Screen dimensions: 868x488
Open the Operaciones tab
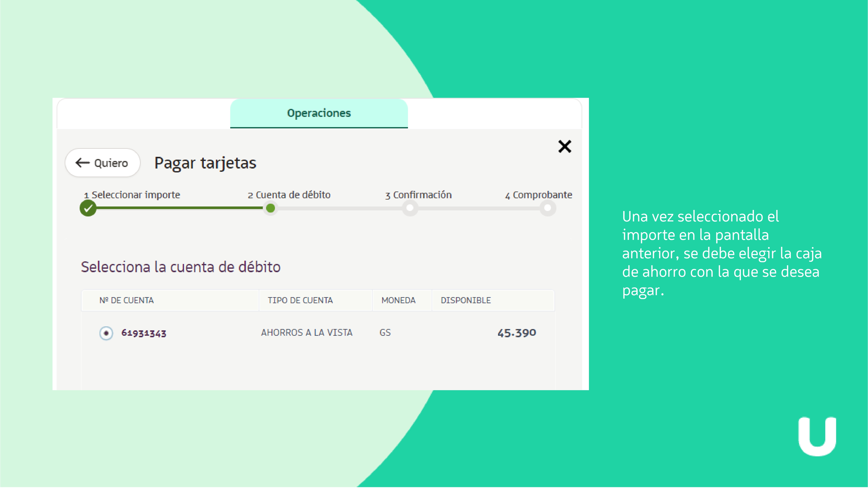click(319, 113)
